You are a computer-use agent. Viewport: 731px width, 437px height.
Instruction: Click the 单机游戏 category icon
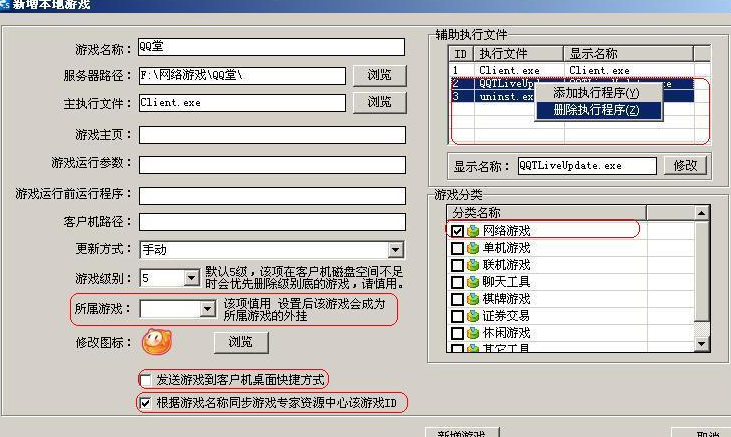[473, 248]
